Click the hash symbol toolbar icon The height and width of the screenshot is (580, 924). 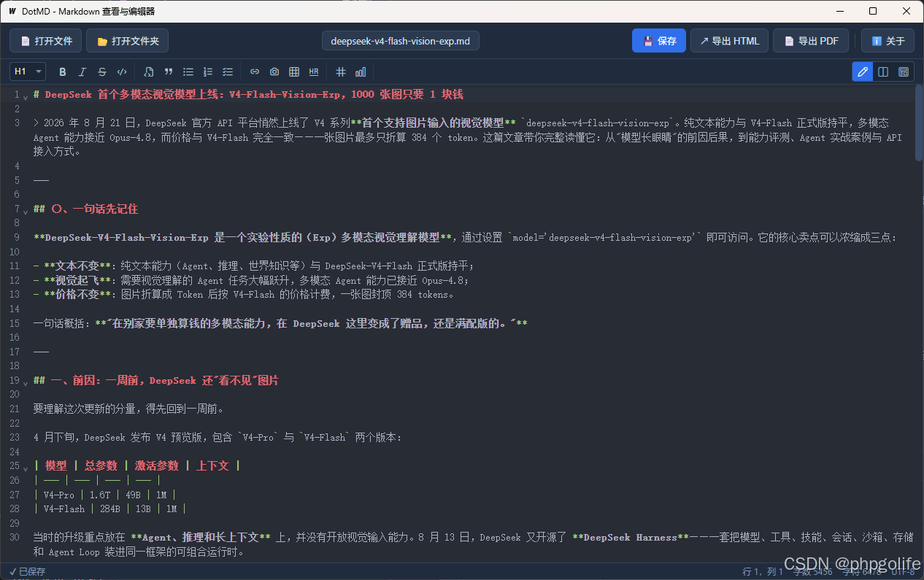[341, 71]
